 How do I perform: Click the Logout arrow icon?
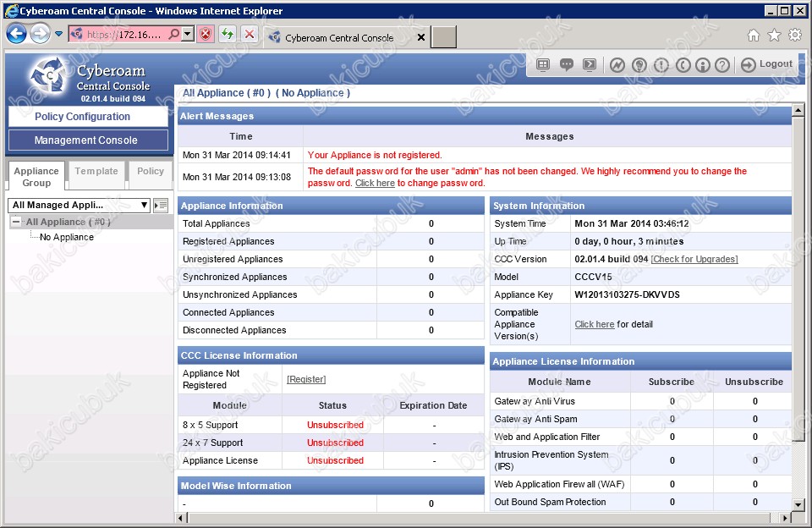coord(749,65)
